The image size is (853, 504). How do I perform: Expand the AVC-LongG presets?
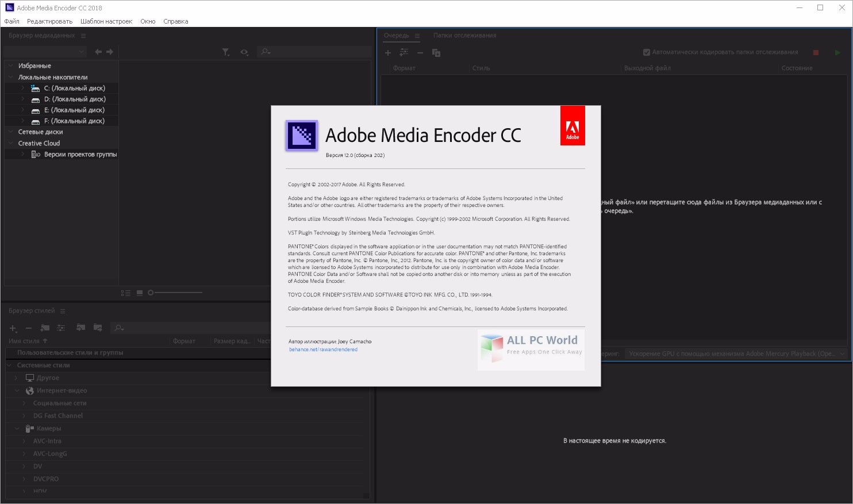24,453
